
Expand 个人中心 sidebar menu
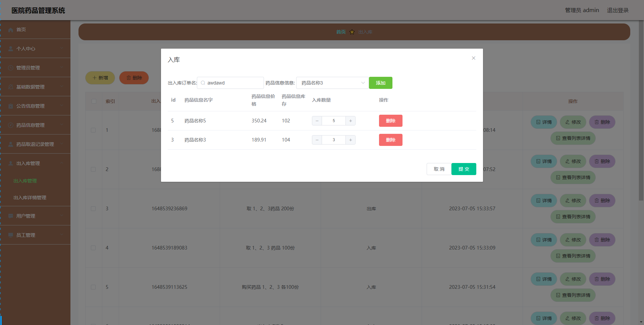tap(35, 49)
